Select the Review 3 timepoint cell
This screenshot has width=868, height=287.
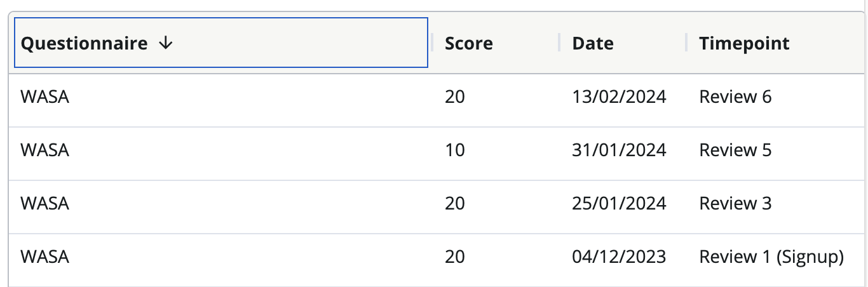coord(735,204)
